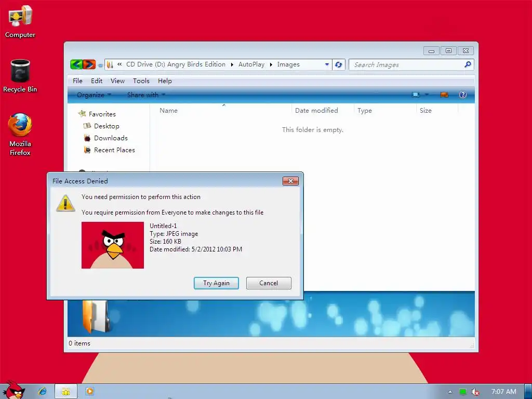
Task: Click the warning triangle icon in the dialog
Action: coord(65,203)
